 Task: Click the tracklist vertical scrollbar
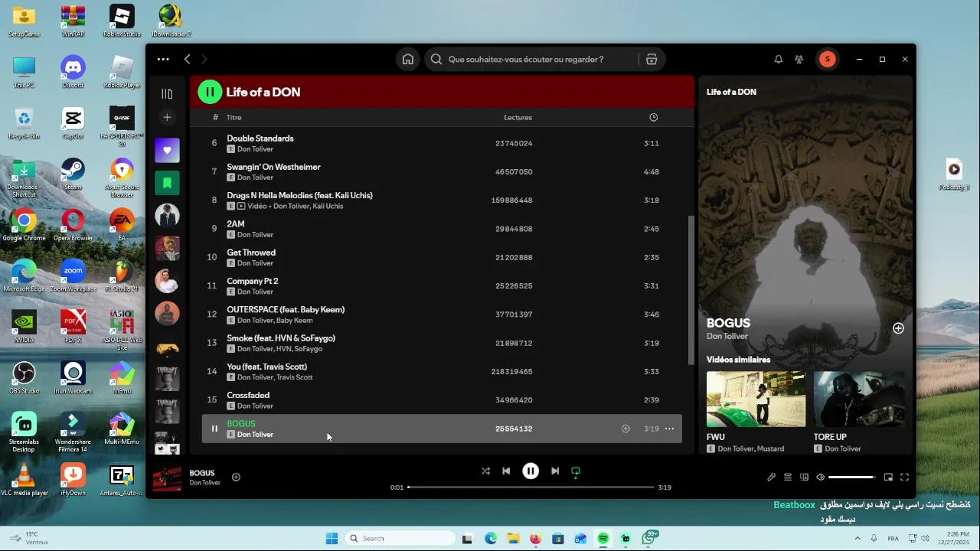pos(691,289)
